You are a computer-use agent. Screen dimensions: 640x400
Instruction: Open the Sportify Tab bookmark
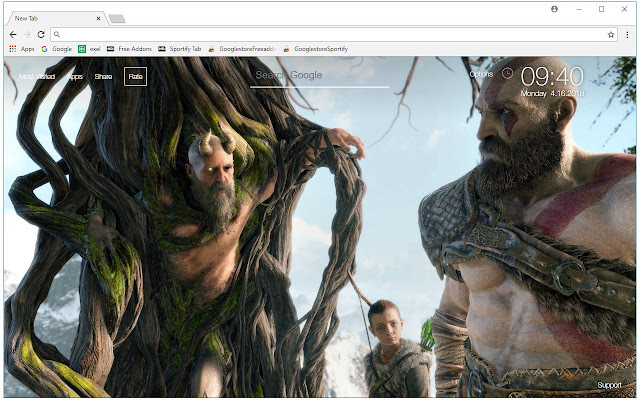click(180, 49)
